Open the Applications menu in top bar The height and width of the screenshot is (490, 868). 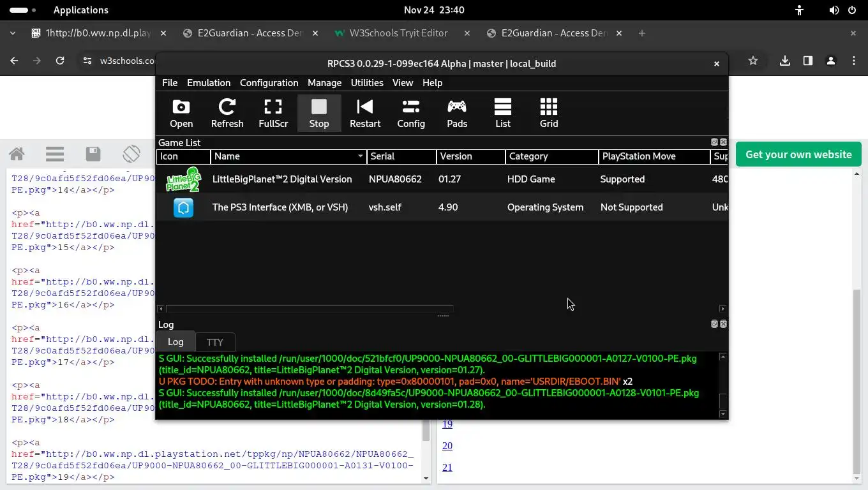click(80, 10)
